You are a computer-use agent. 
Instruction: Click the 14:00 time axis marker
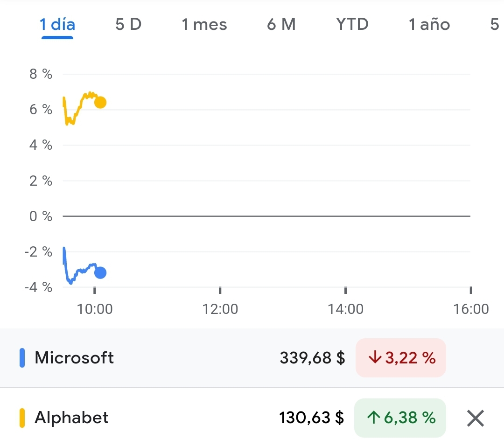345,309
